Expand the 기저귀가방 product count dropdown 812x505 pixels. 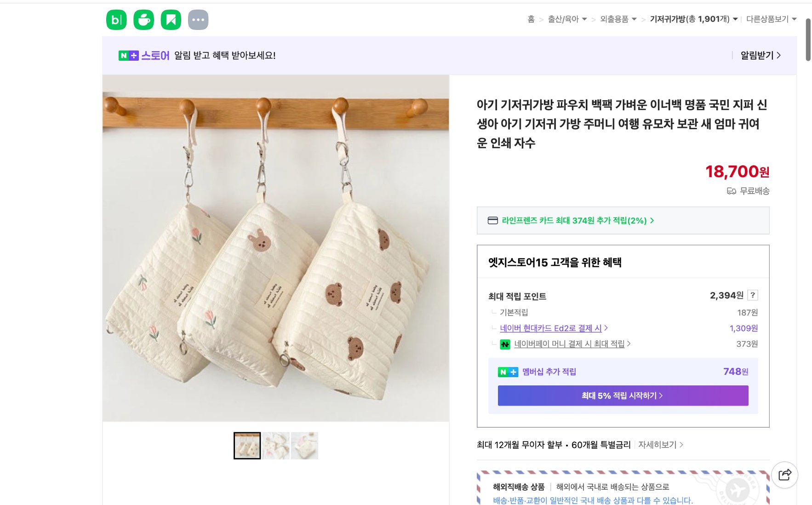735,19
